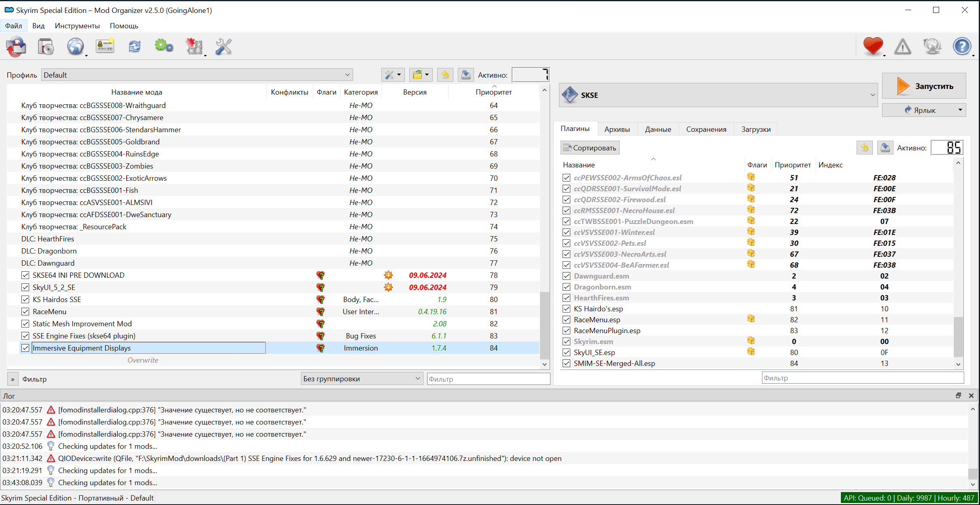
Task: Open Settings wrench and screwdriver icon
Action: [x=223, y=46]
